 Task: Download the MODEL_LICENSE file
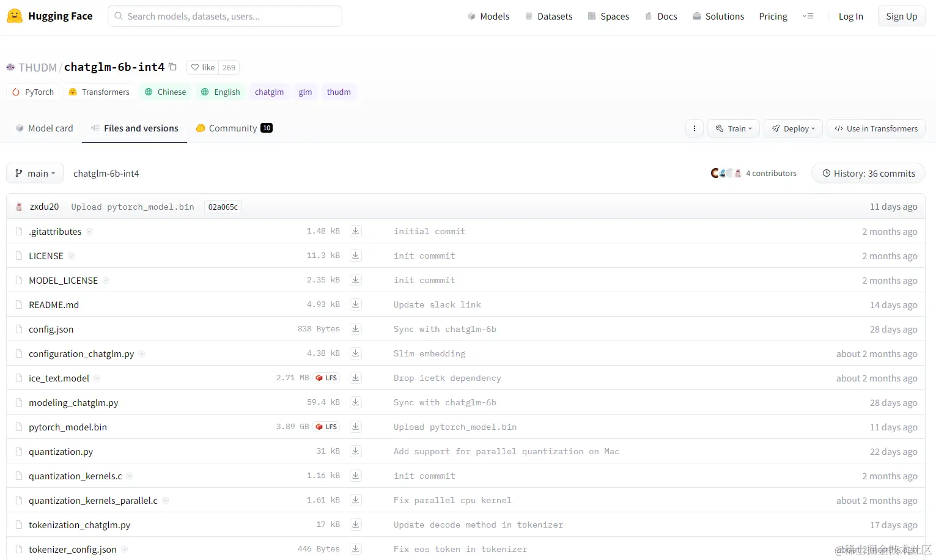coord(355,280)
